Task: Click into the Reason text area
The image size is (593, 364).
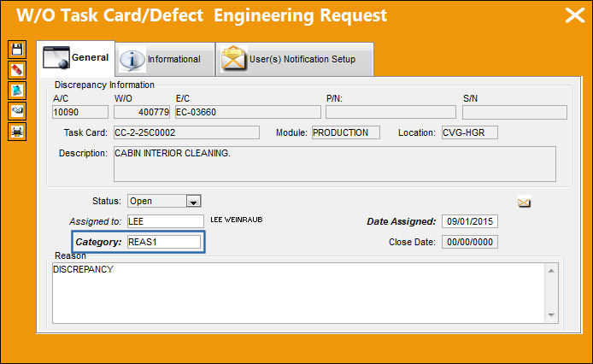Action: pyautogui.click(x=298, y=293)
